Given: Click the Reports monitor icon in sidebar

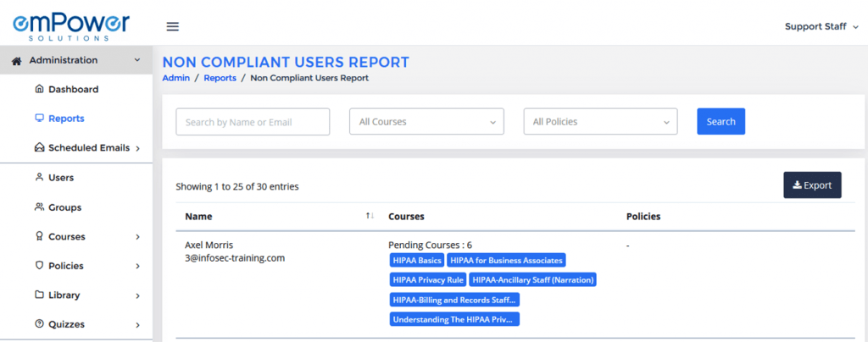Looking at the screenshot, I should pos(39,119).
